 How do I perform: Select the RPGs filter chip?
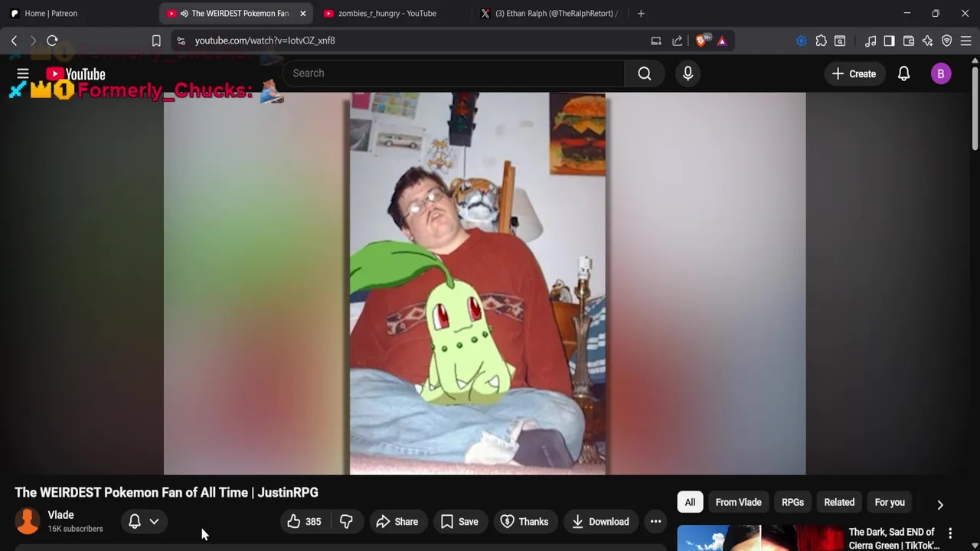coord(792,503)
